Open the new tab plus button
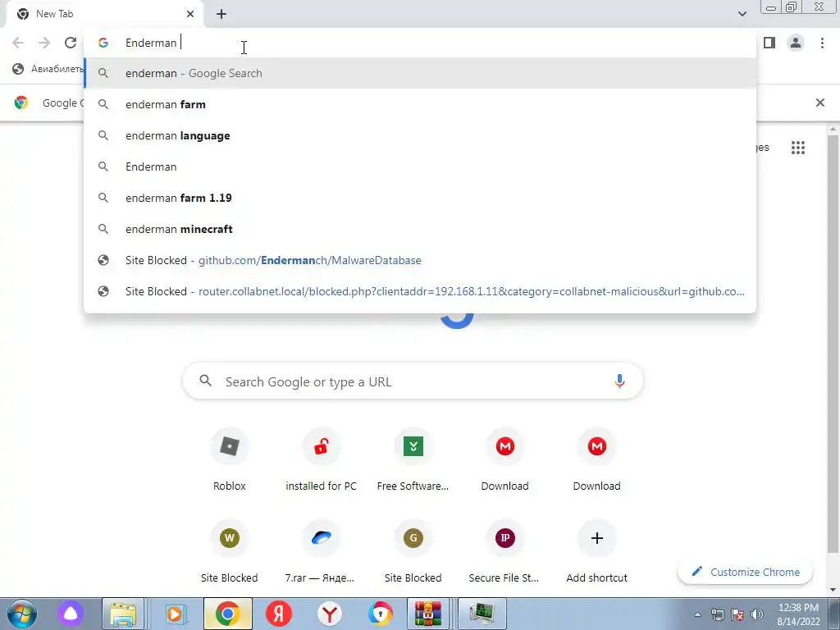Viewport: 840px width, 630px height. (221, 14)
